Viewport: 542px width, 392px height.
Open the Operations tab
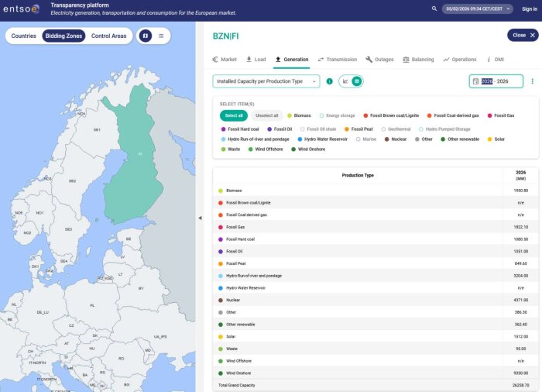(x=460, y=60)
